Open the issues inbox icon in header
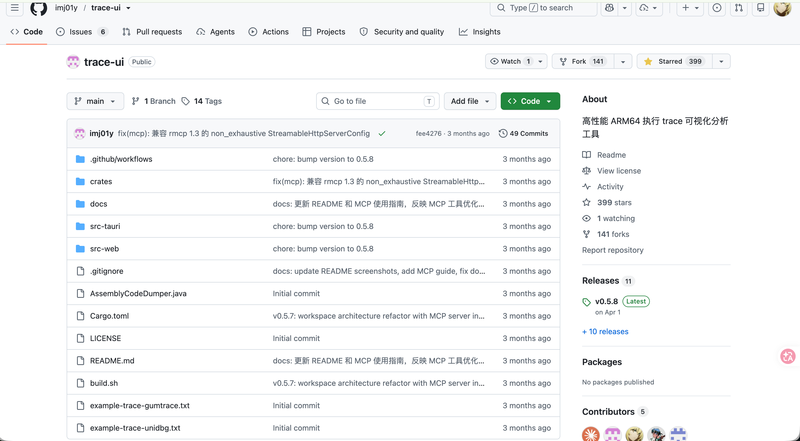The width and height of the screenshot is (800, 441). point(717,8)
